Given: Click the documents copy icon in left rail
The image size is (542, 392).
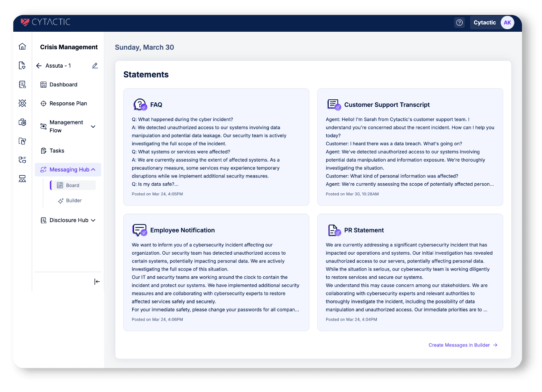Looking at the screenshot, I should 23,141.
